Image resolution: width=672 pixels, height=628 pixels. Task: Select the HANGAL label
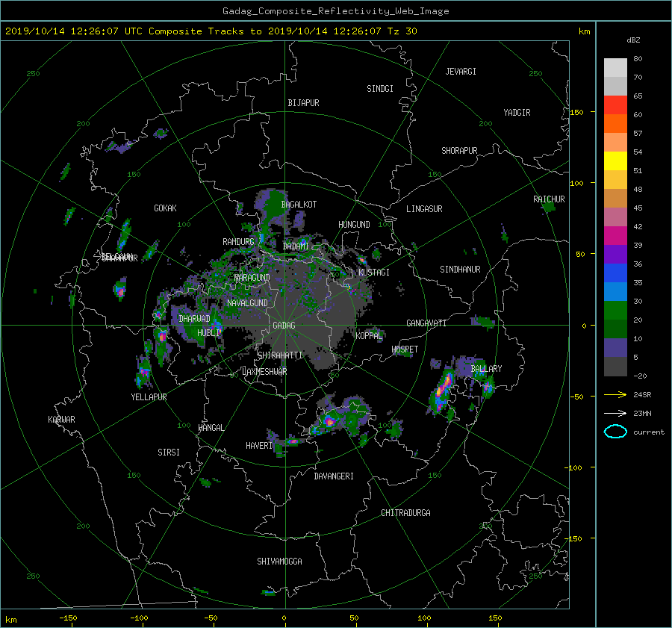click(211, 428)
